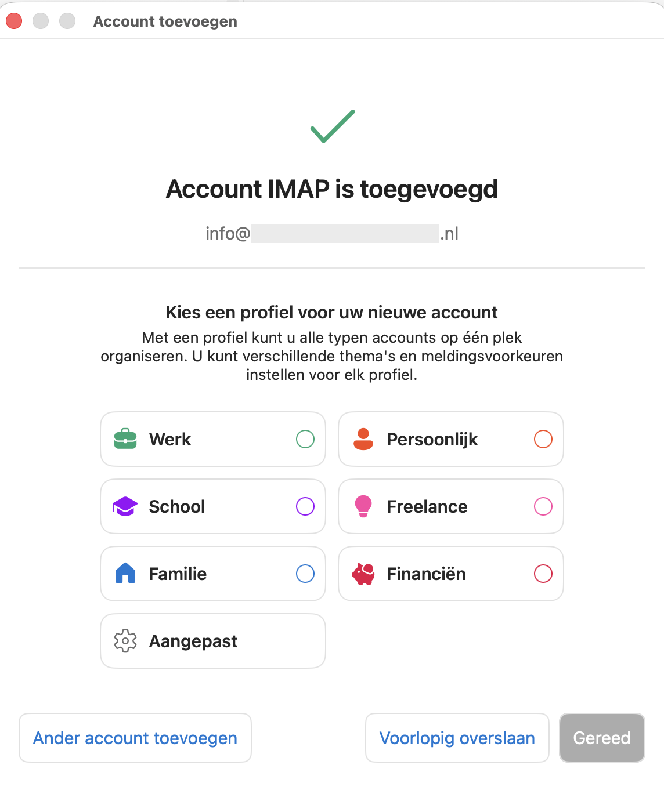The image size is (664, 812).
Task: Click the red piggy bank Financiën icon
Action: point(363,574)
